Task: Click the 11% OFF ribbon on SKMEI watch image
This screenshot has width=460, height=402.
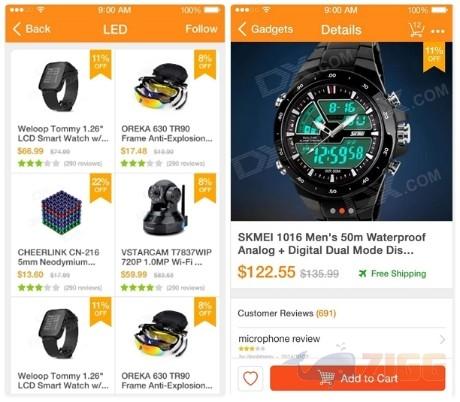Action: point(434,56)
